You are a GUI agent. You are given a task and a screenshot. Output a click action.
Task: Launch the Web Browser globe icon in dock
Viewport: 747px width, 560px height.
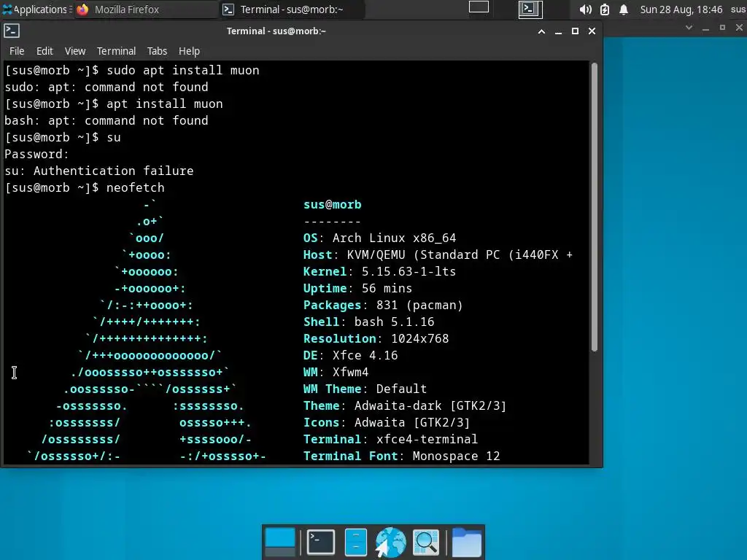pyautogui.click(x=390, y=542)
